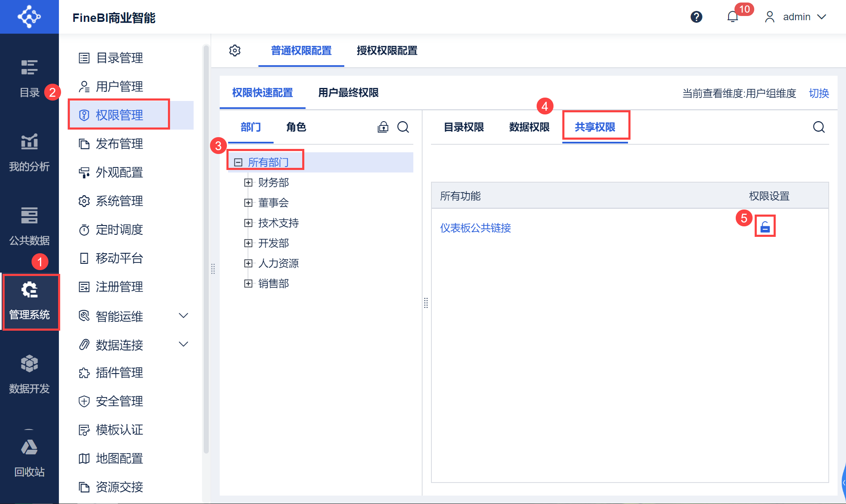Toggle permission lock for 仪表板公共链接
This screenshot has height=504, width=846.
click(x=765, y=227)
